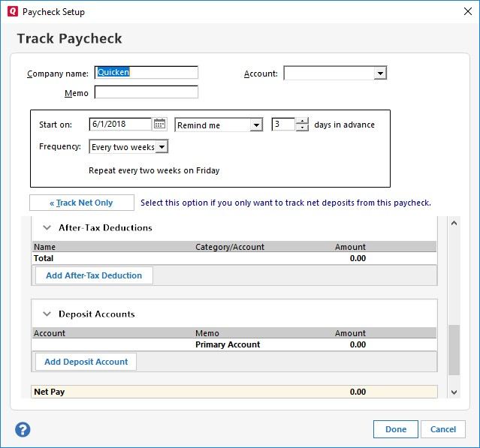Increase the days in advance value
The height and width of the screenshot is (448, 480).
302,122
